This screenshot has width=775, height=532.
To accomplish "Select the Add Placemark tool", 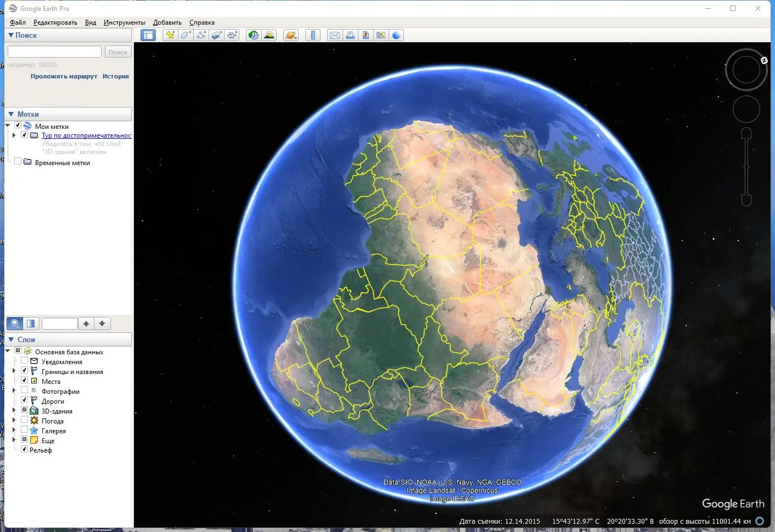I will [x=170, y=35].
